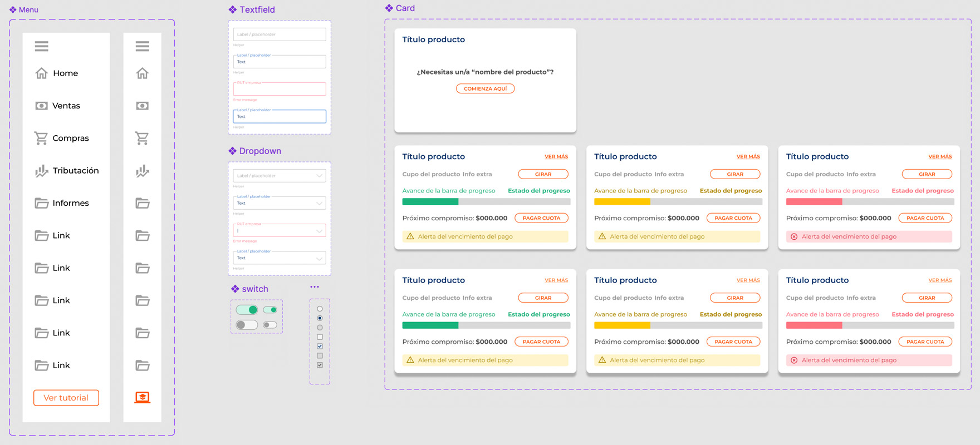Click the red-bordered 'RUT empresa' text field
Screen dimensions: 980x445
pyautogui.click(x=280, y=89)
